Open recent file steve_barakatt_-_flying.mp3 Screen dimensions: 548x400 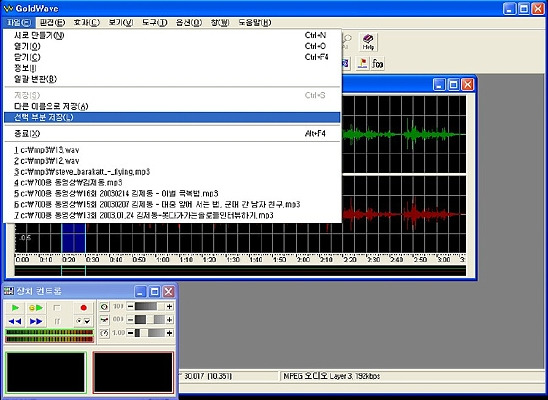[172, 172]
